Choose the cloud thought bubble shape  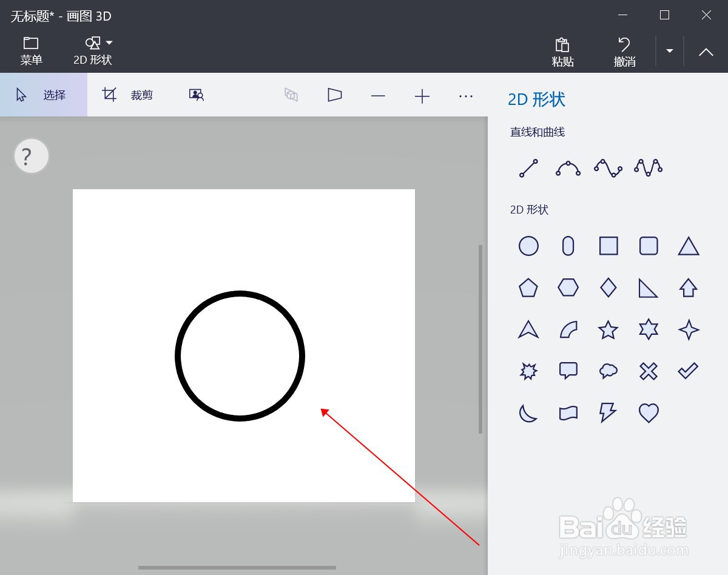click(608, 371)
